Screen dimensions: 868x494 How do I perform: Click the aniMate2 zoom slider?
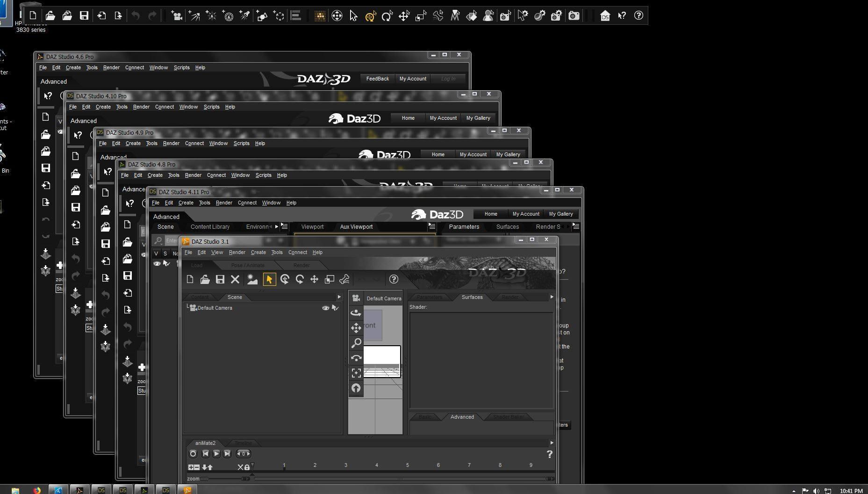[x=225, y=479]
